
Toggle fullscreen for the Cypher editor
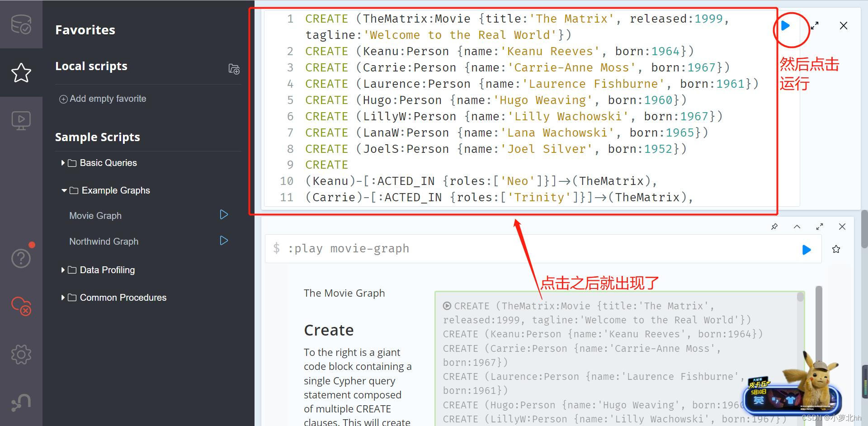pyautogui.click(x=815, y=26)
